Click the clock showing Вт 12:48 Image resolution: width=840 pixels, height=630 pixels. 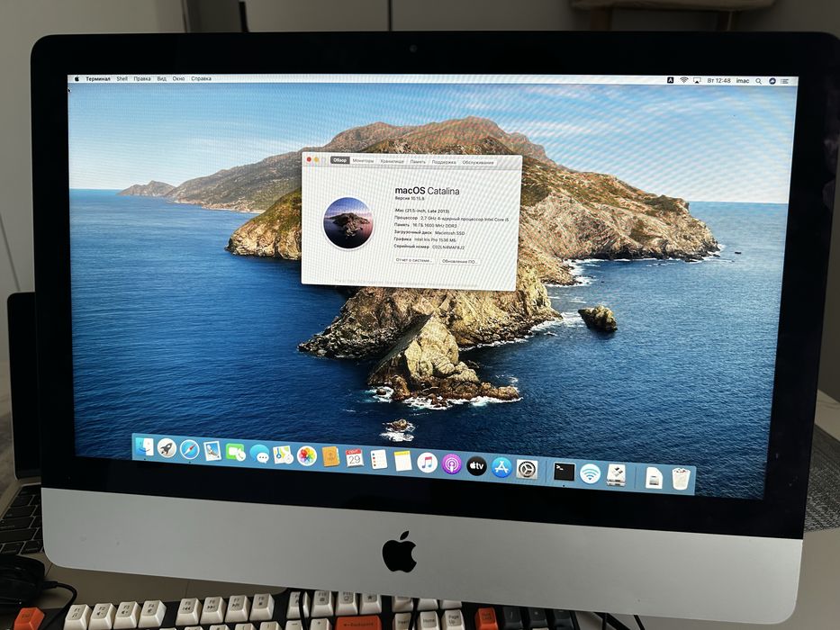[719, 81]
